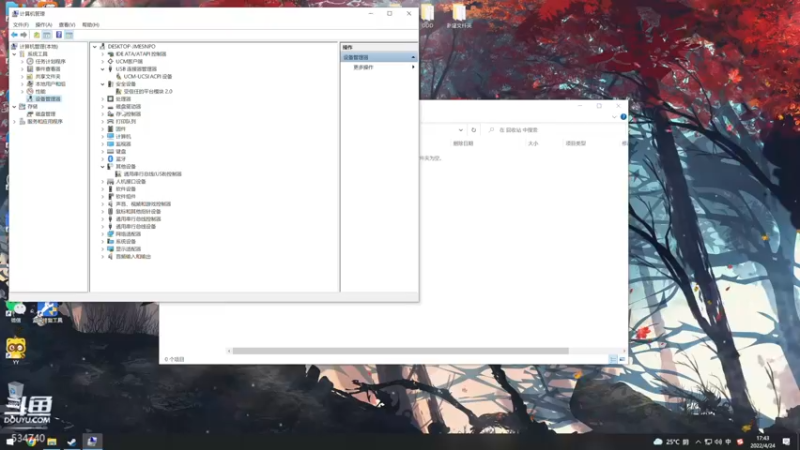Select the Shared Folders (共享文件夹) icon

30,76
